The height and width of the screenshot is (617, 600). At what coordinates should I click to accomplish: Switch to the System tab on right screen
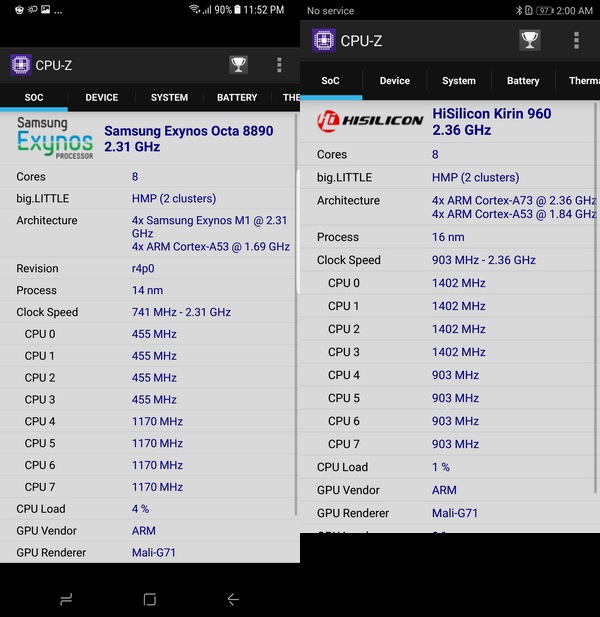tap(459, 81)
